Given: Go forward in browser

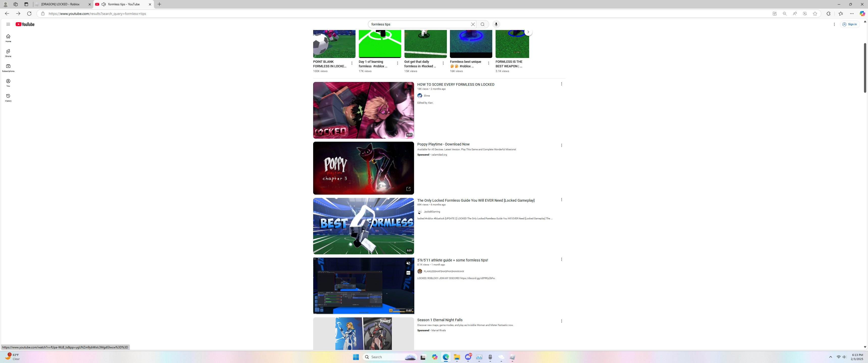Looking at the screenshot, I should (x=18, y=13).
